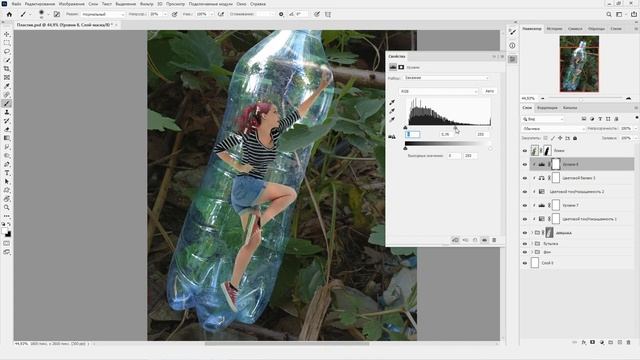Open the brush mode dropdown in options bar
This screenshot has width=640, height=360.
(x=103, y=14)
